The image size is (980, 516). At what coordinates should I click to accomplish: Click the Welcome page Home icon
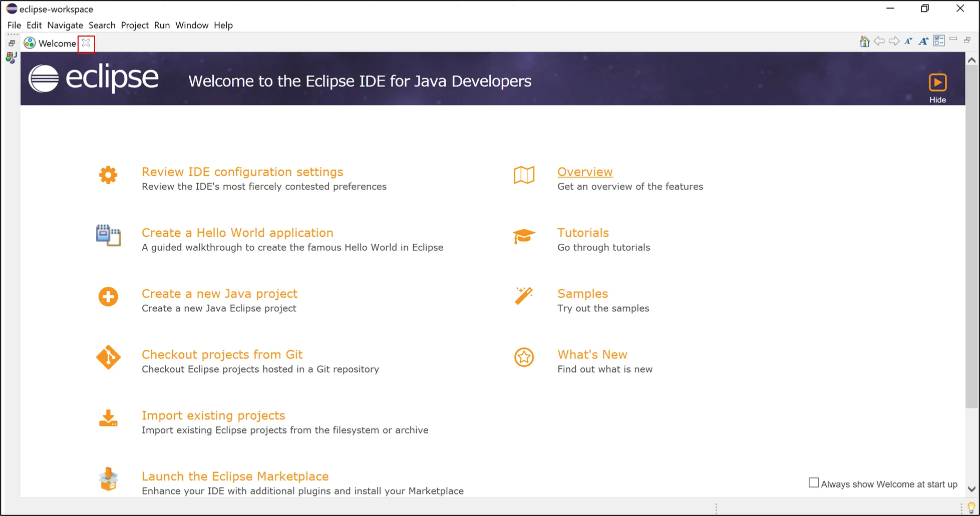tap(864, 42)
